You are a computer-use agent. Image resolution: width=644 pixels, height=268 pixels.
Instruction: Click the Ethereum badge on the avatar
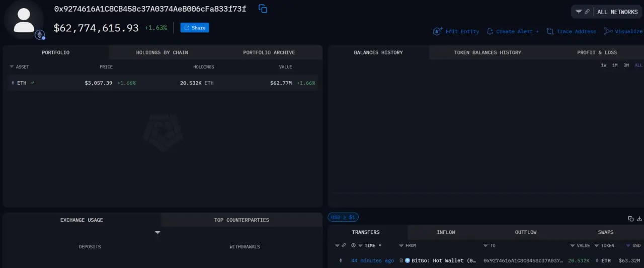(x=40, y=35)
